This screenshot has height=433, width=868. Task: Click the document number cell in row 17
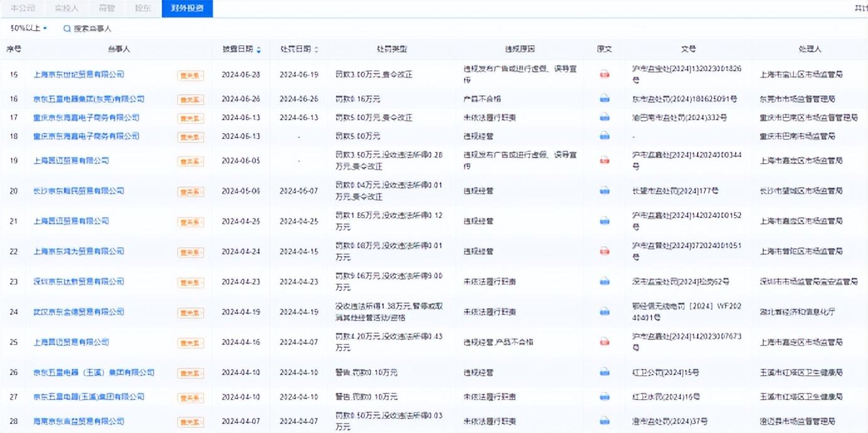(x=680, y=117)
